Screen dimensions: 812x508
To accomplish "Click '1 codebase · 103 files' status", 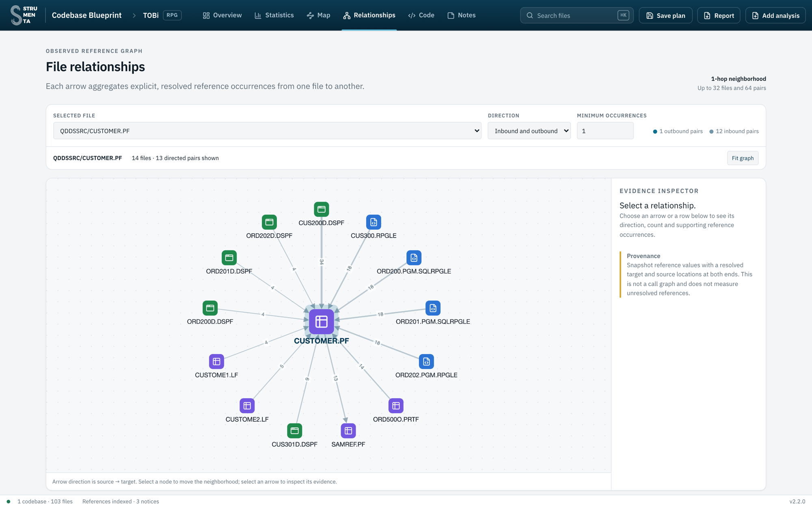I will [45, 501].
